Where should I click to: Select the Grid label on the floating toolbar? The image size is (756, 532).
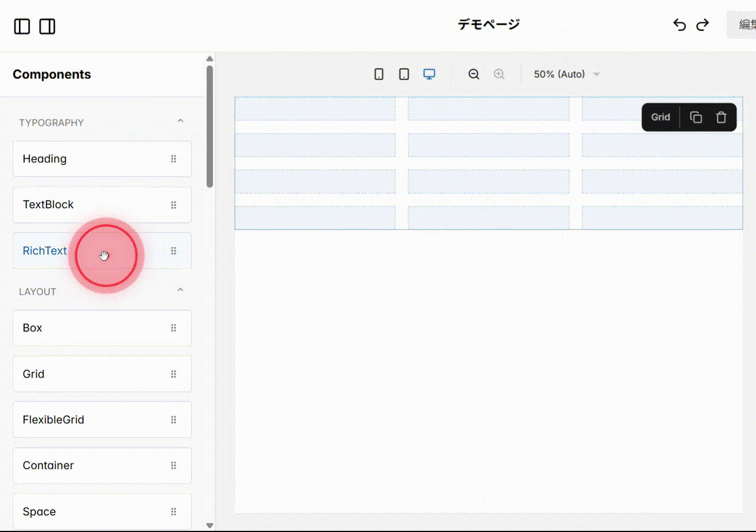tap(660, 117)
